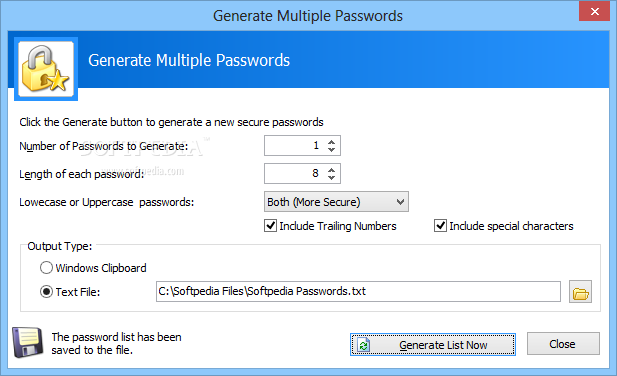Select the Text File radio button
The height and width of the screenshot is (376, 617).
pyautogui.click(x=46, y=292)
